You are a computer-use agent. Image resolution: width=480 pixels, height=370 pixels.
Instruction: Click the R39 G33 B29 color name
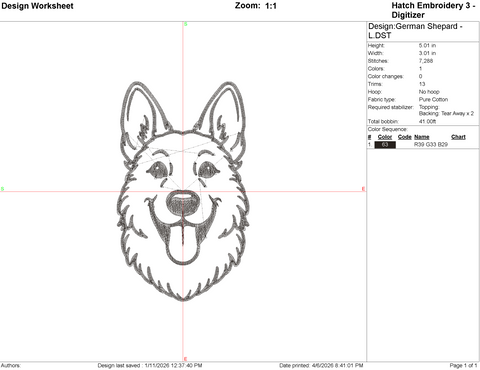tap(431, 144)
